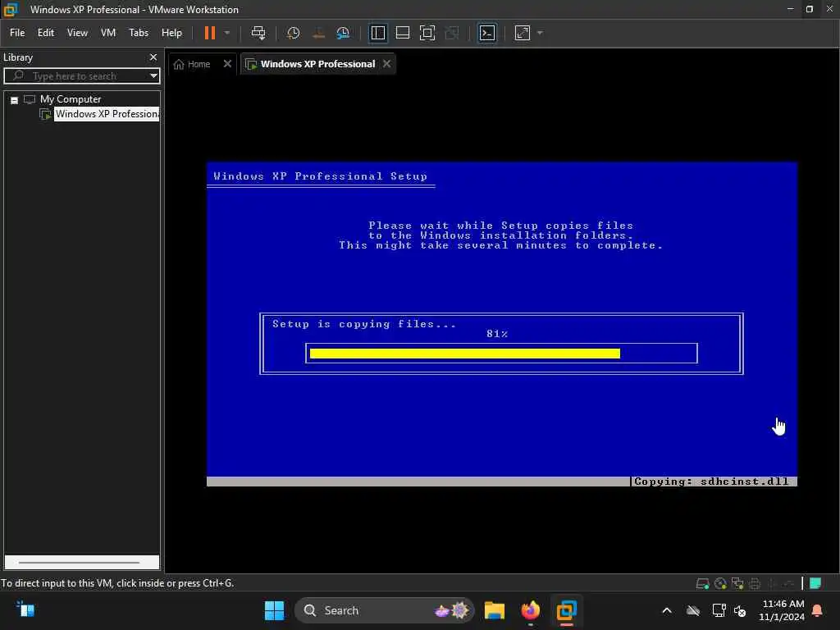The height and width of the screenshot is (630, 840).
Task: Open the library search dropdown arrow
Action: [153, 76]
